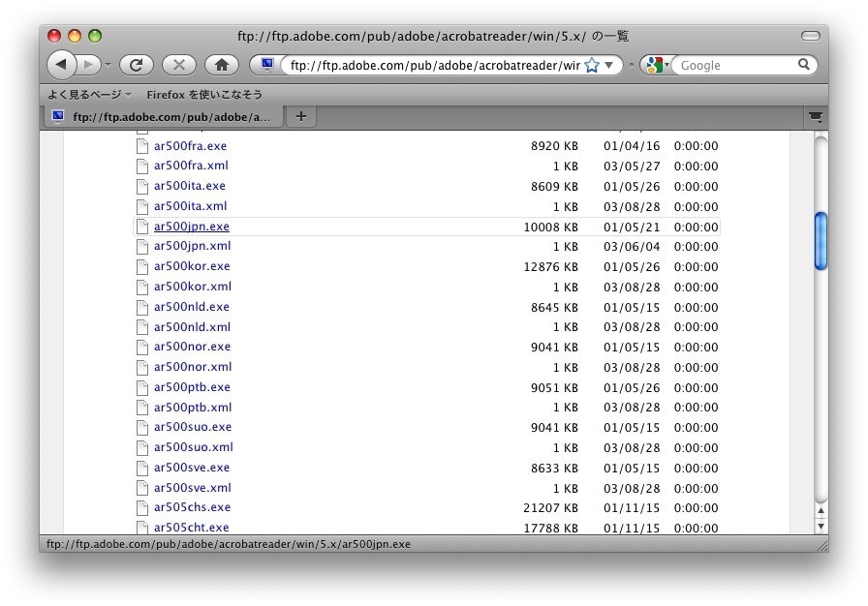Viewport: 868px width, 606px height.
Task: Click the file icon beside ar500nld.xml
Action: [142, 327]
